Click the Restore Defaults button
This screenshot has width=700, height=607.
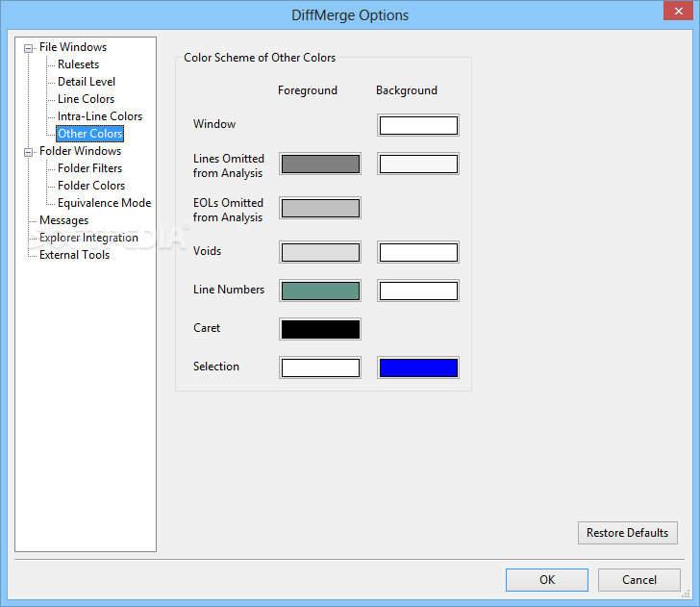pos(627,533)
